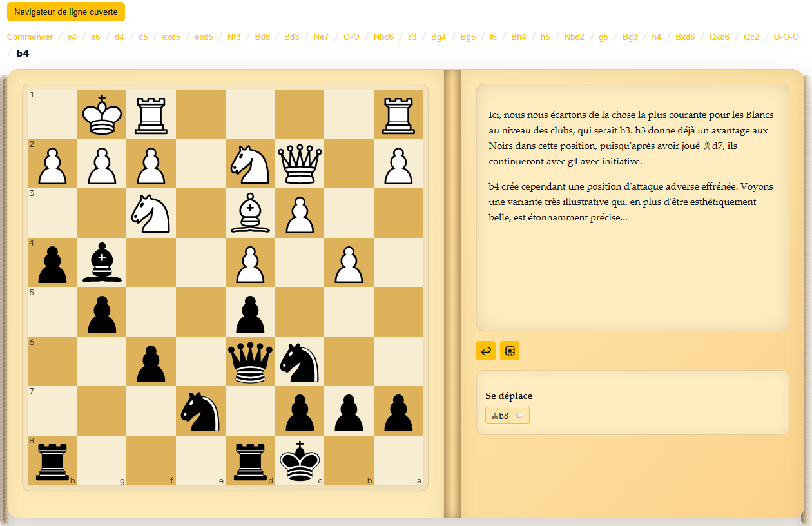Select the white pawn on b4
The image size is (812, 526).
[x=349, y=263]
